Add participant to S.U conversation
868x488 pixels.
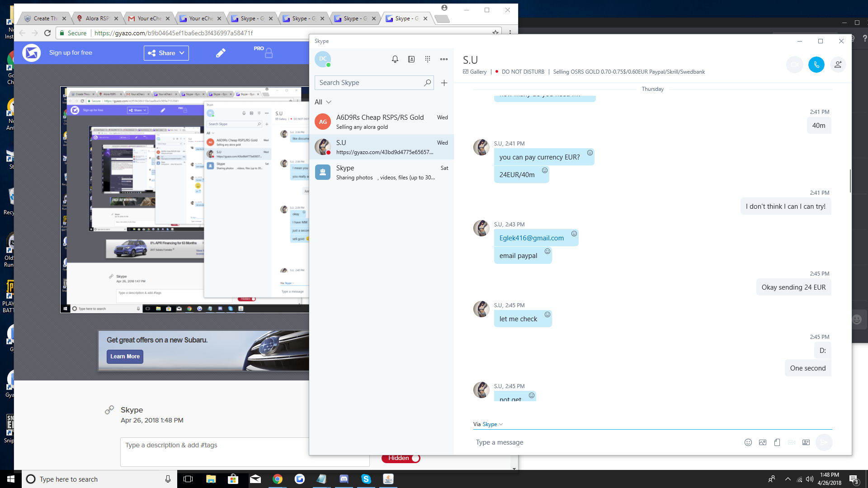click(838, 65)
